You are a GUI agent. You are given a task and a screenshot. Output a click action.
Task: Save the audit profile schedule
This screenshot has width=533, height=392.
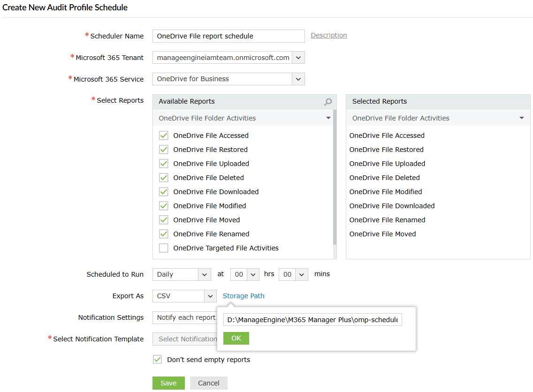168,383
